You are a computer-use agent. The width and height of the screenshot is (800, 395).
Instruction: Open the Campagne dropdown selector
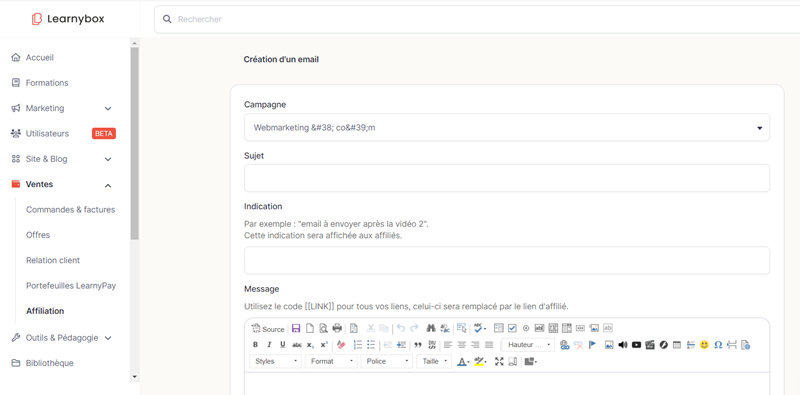tap(507, 128)
